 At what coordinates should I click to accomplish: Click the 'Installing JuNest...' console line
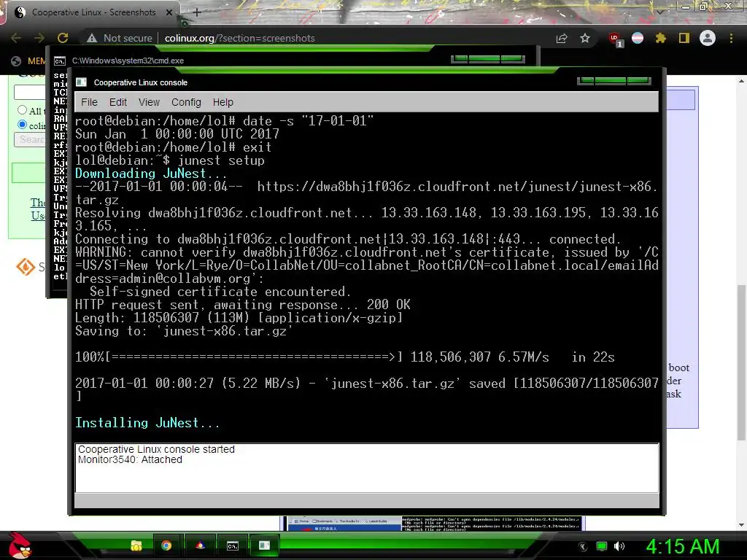pyautogui.click(x=147, y=423)
